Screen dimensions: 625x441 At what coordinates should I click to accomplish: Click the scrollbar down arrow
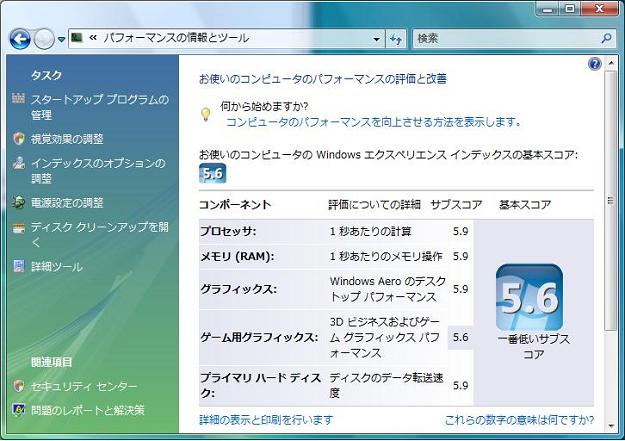(x=610, y=426)
